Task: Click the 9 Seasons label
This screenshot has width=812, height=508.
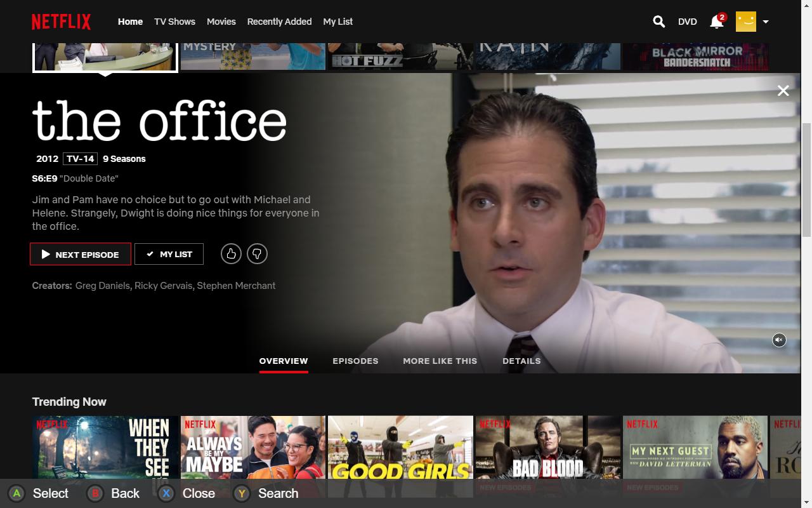Action: click(x=124, y=159)
